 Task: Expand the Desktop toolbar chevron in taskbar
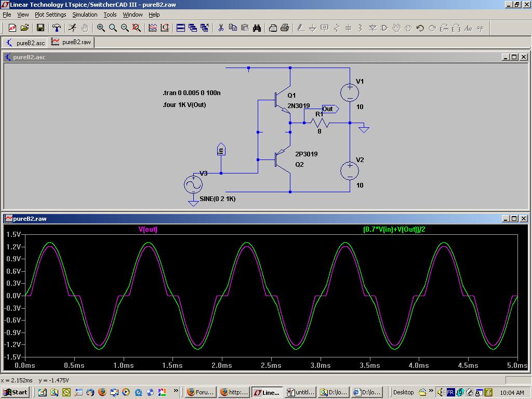pos(431,391)
